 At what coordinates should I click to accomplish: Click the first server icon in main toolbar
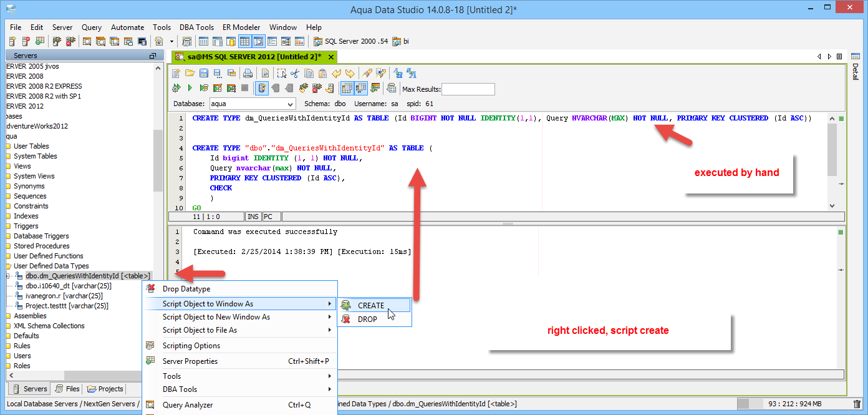click(x=12, y=41)
